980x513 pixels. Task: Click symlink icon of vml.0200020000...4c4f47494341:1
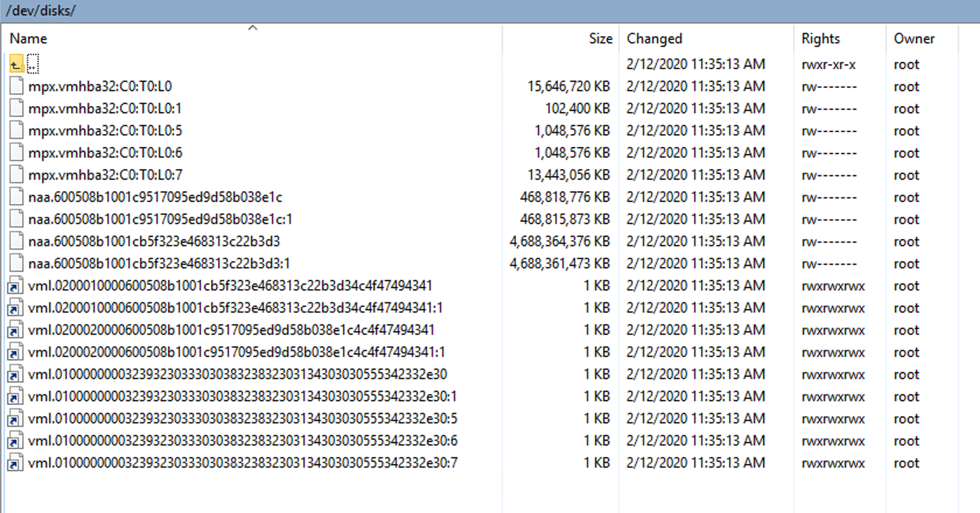(15, 352)
